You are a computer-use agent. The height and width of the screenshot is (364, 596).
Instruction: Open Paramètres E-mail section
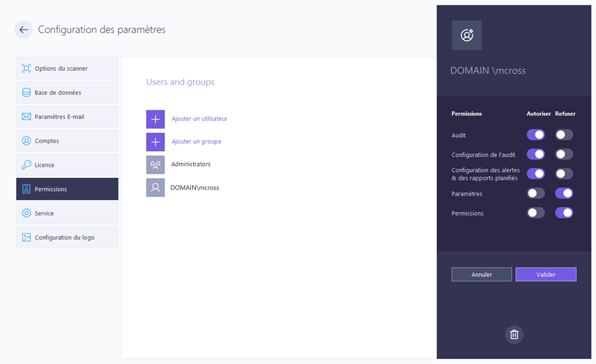point(67,117)
